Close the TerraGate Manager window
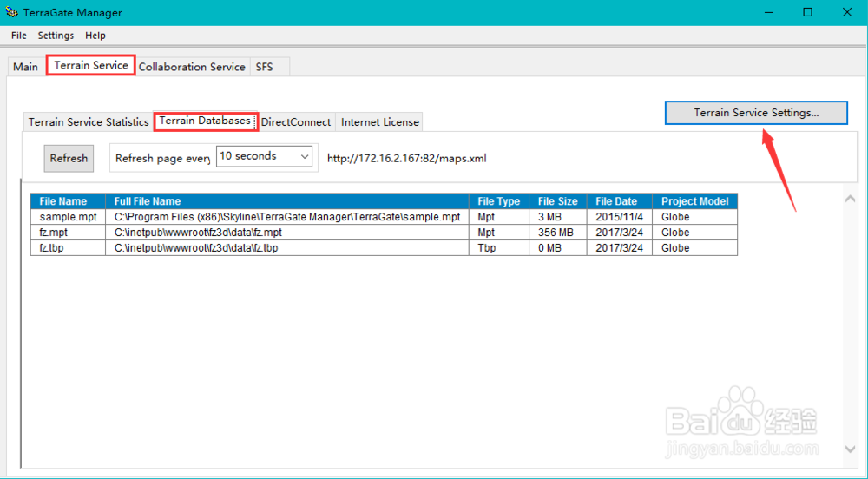Viewport: 868px width, 479px height. (847, 12)
